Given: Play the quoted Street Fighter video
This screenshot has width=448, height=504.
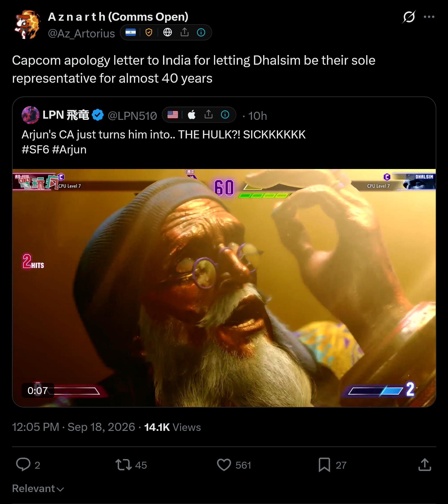Looking at the screenshot, I should point(224,288).
